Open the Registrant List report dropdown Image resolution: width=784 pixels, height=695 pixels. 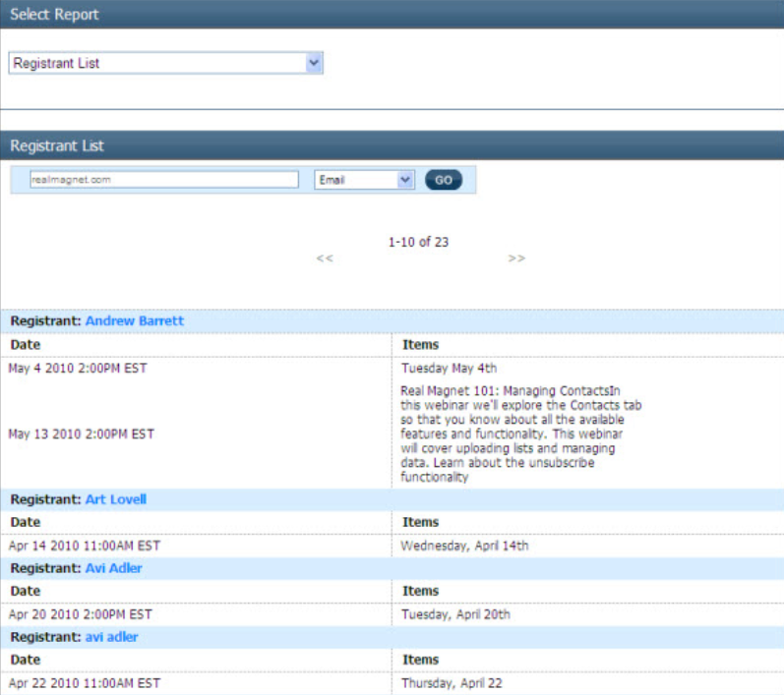165,63
